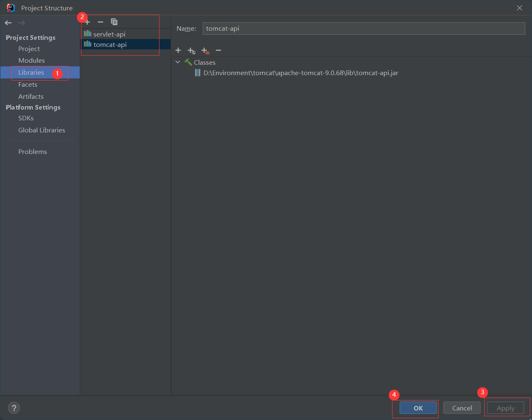The image size is (532, 420).
Task: Open Global Libraries settings
Action: [42, 130]
